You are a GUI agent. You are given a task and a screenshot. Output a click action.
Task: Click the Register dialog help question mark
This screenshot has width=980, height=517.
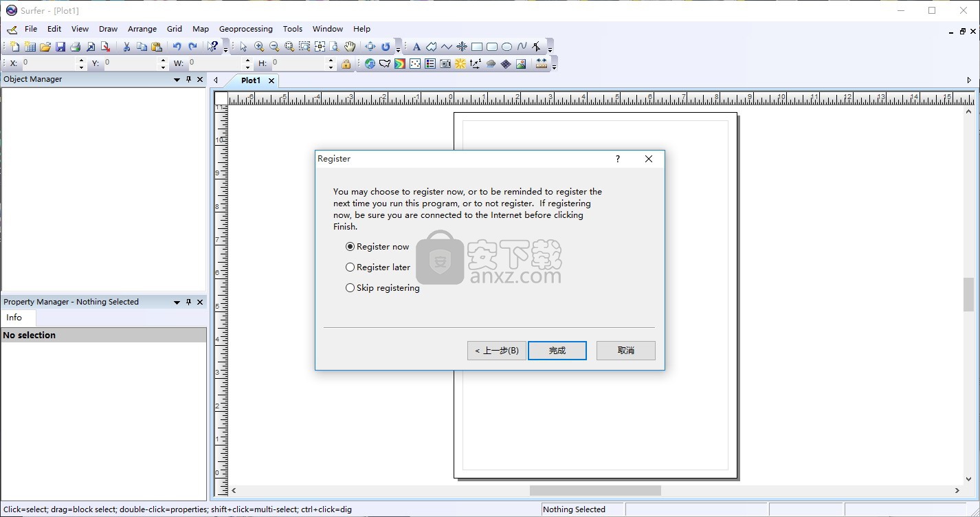pos(617,159)
